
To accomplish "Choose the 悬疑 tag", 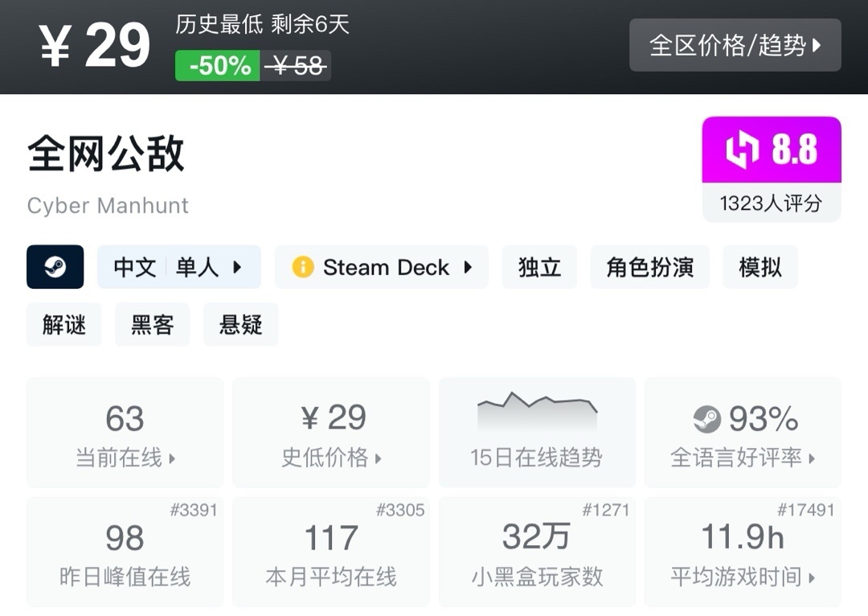I will pyautogui.click(x=240, y=325).
